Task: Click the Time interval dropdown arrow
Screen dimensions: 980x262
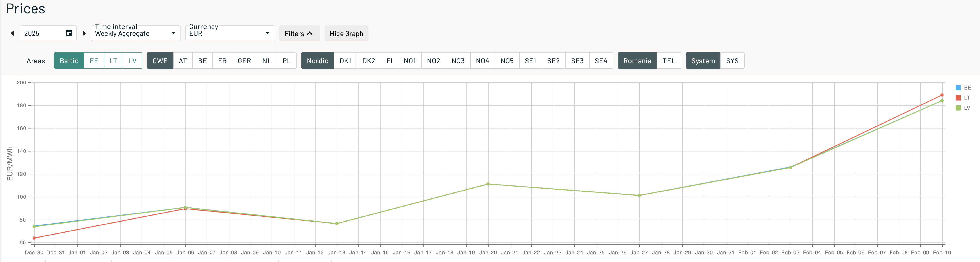Action: 174,33
